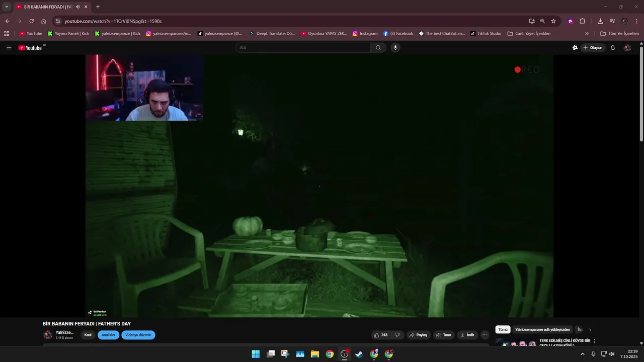Click sparkle icon left of Oluştur
Image resolution: width=644 pixels, height=362 pixels.
575,48
